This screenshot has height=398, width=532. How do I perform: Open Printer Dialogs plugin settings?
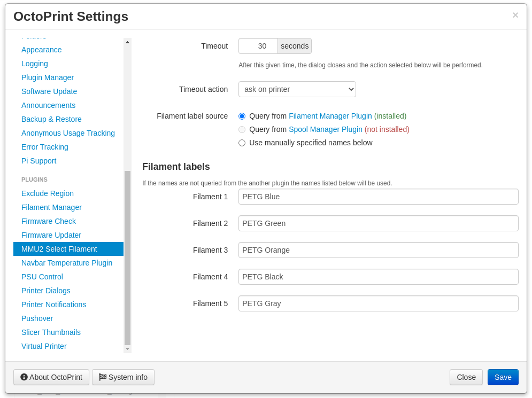click(46, 291)
